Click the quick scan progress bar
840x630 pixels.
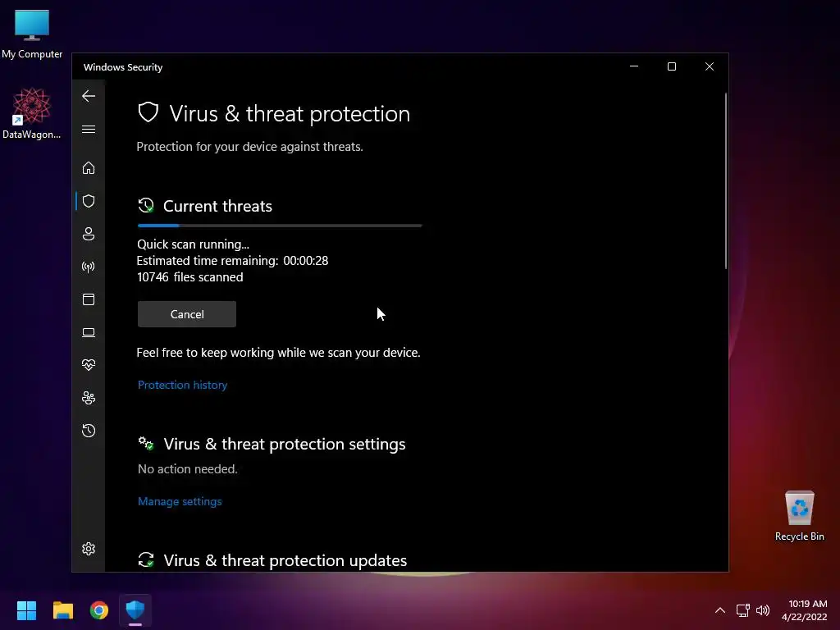click(280, 226)
